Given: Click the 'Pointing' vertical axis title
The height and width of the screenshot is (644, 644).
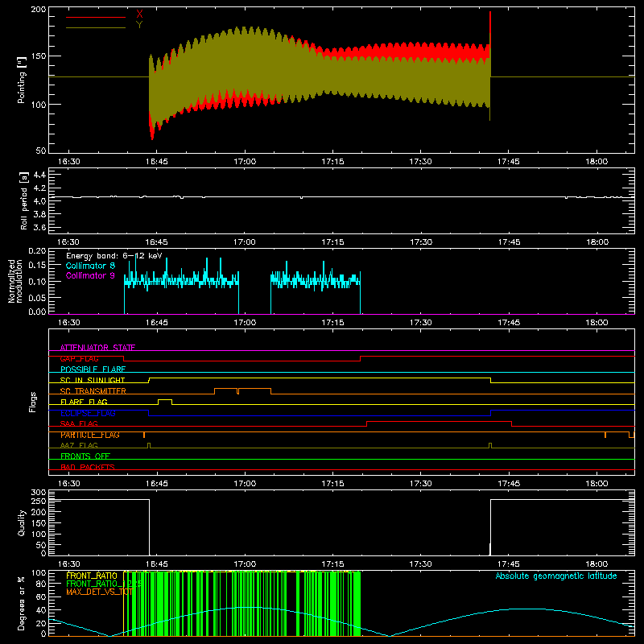Looking at the screenshot, I should click(x=22, y=80).
